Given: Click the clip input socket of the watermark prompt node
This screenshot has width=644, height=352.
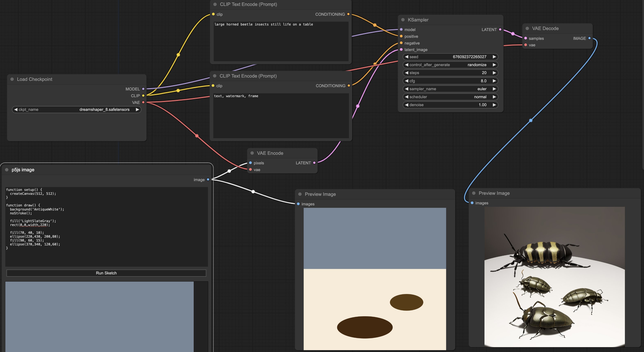Looking at the screenshot, I should [213, 86].
